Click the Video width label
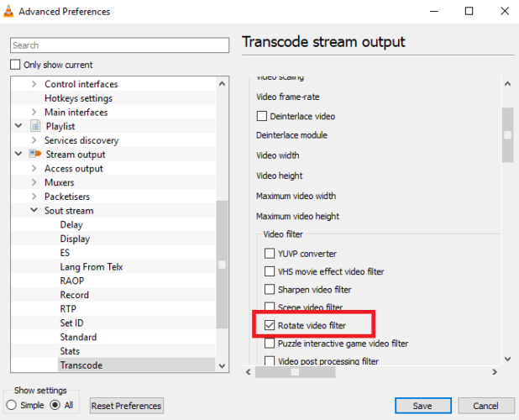This screenshot has height=420, width=519. 277,155
